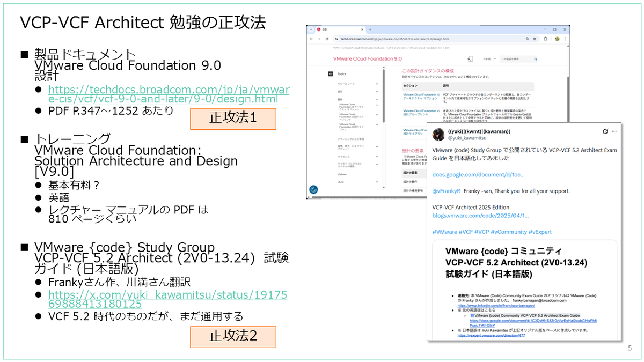The width and height of the screenshot is (644, 362).
Task: Open the tab search chevron in Chrome
Action: point(311,29)
